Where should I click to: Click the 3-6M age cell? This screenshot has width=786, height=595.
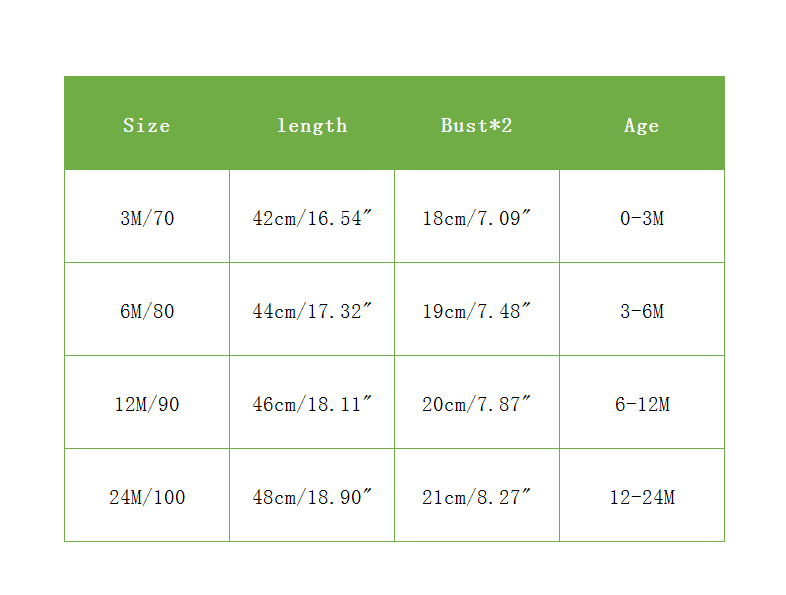tap(642, 311)
